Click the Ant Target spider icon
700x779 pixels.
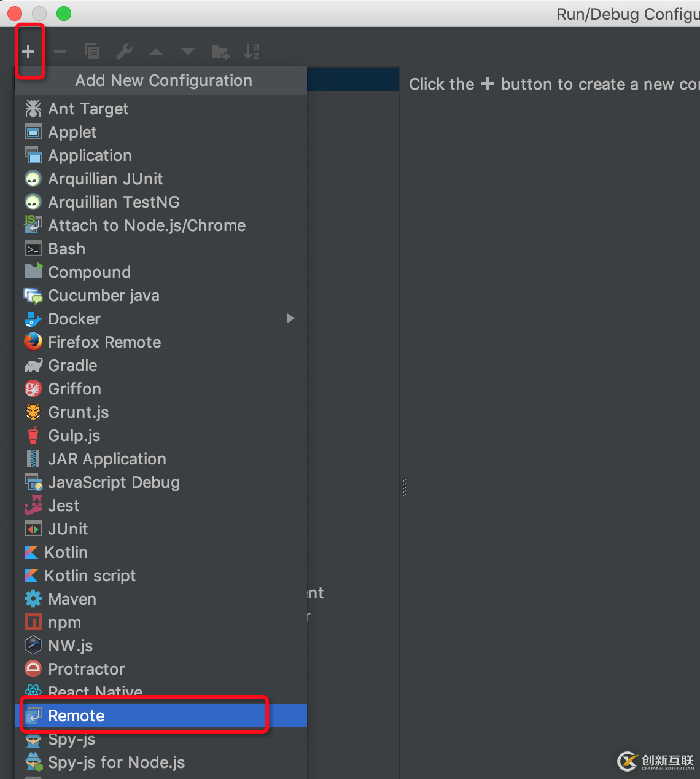pos(33,109)
